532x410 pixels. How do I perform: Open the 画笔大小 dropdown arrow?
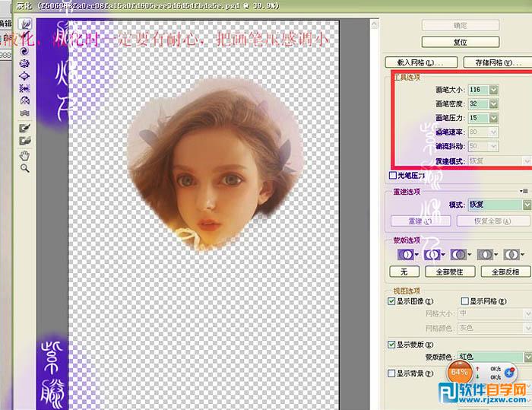pos(494,90)
